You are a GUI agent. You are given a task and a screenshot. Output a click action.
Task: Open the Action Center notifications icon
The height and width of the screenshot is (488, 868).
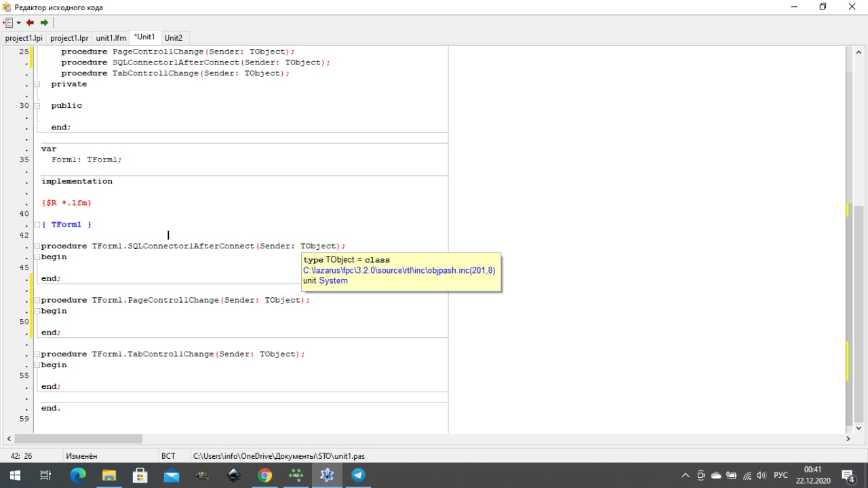(x=848, y=476)
